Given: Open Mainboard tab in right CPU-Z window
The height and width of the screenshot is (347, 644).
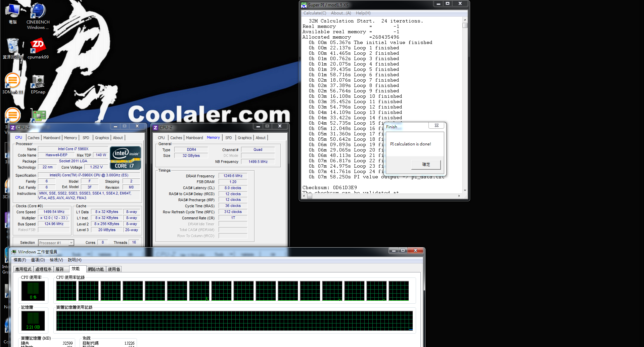Looking at the screenshot, I should click(x=194, y=138).
